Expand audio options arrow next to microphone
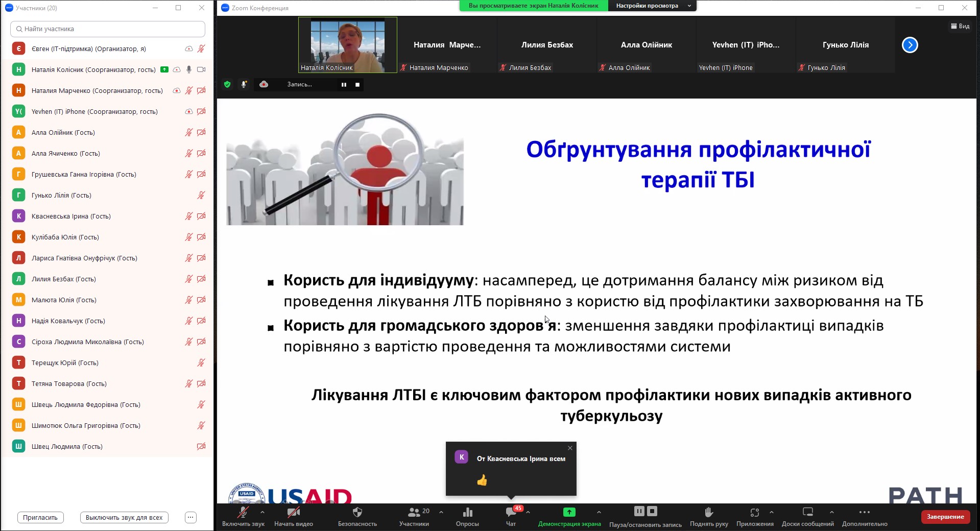Image resolution: width=980 pixels, height=531 pixels. click(262, 512)
